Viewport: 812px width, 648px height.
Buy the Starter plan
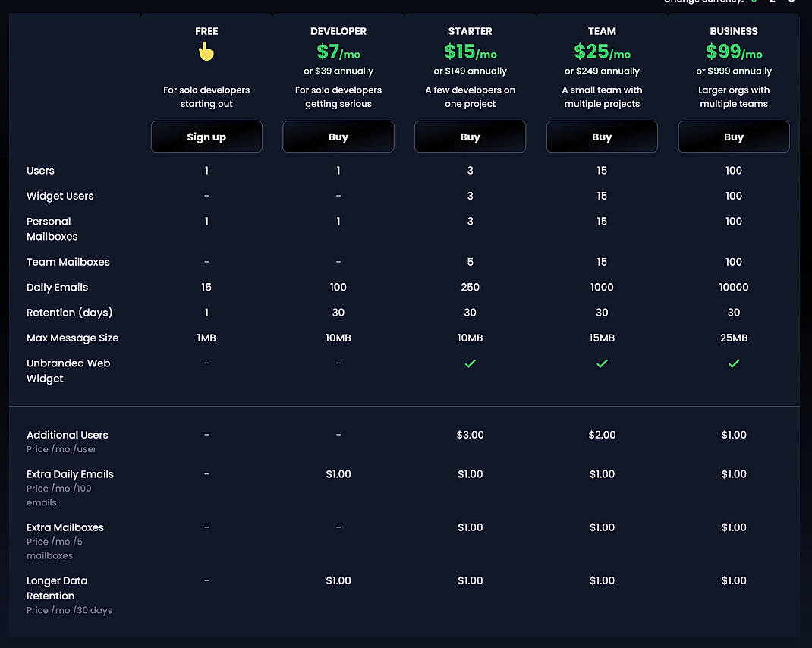tap(471, 137)
